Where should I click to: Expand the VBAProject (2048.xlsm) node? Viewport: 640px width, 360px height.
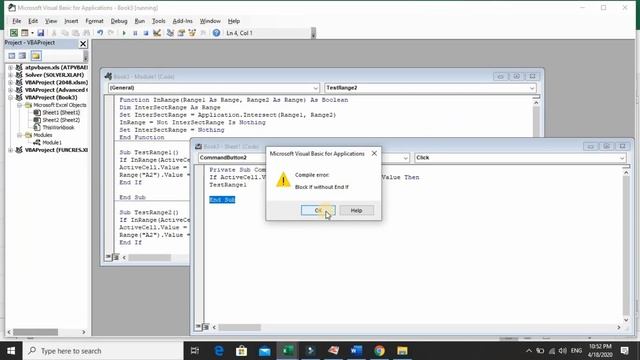pos(10,82)
